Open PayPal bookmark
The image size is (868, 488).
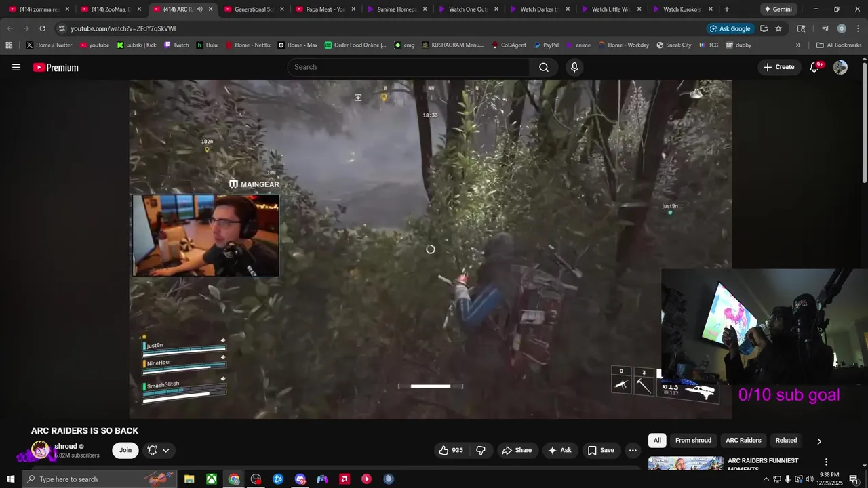[547, 45]
